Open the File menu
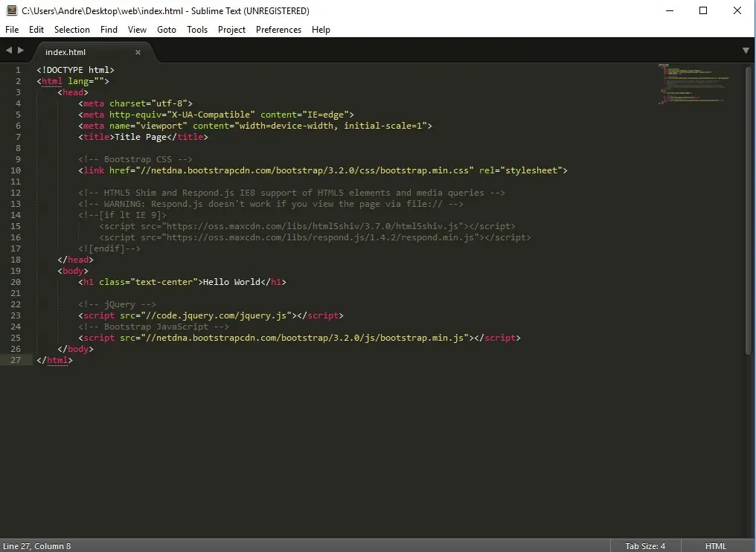This screenshot has height=552, width=756. point(12,30)
